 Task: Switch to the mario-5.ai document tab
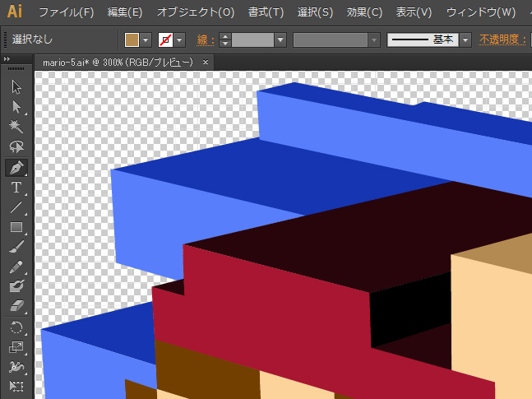click(x=118, y=63)
